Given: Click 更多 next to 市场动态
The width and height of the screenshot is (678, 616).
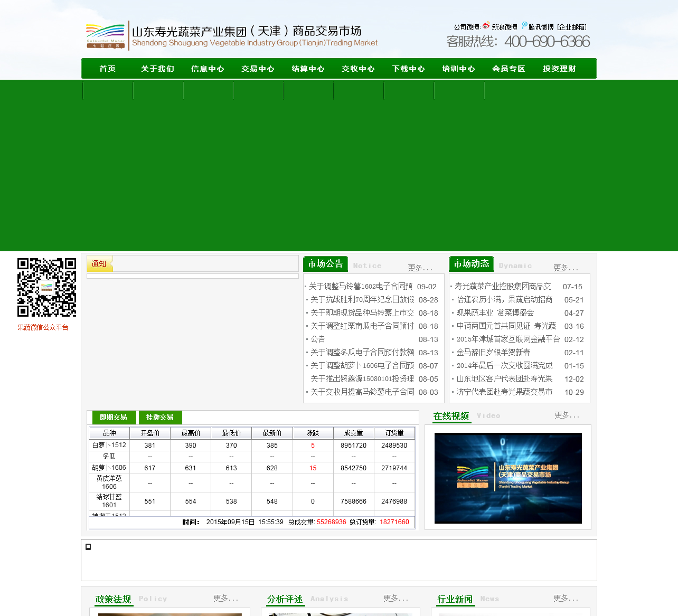Looking at the screenshot, I should [566, 268].
